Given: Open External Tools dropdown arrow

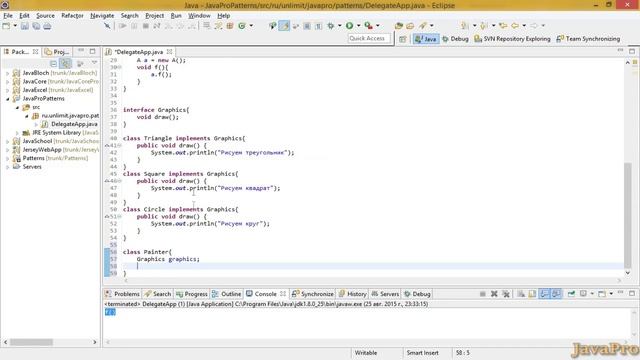Looking at the screenshot, I should coord(378,26).
